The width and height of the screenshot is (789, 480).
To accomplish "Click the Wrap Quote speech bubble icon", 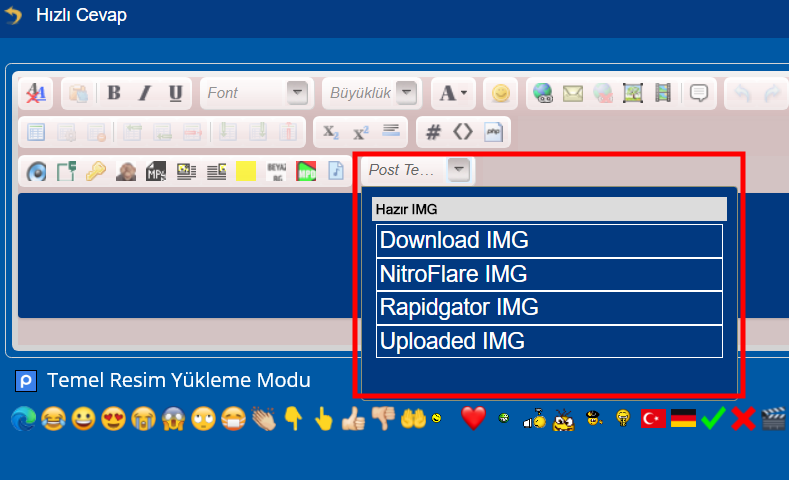I will coord(699,93).
